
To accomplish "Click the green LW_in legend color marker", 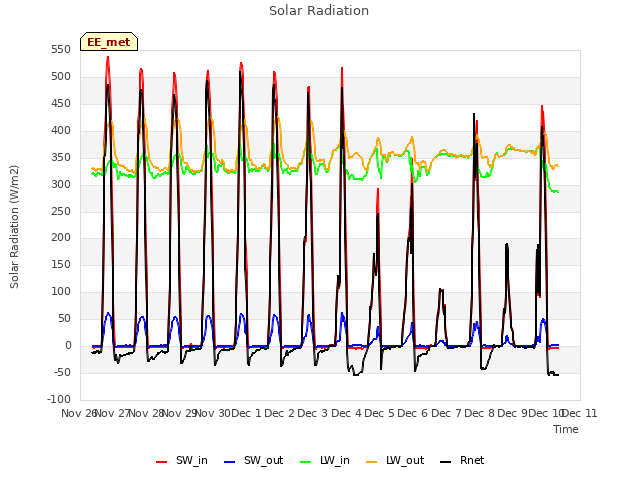I will click(306, 462).
